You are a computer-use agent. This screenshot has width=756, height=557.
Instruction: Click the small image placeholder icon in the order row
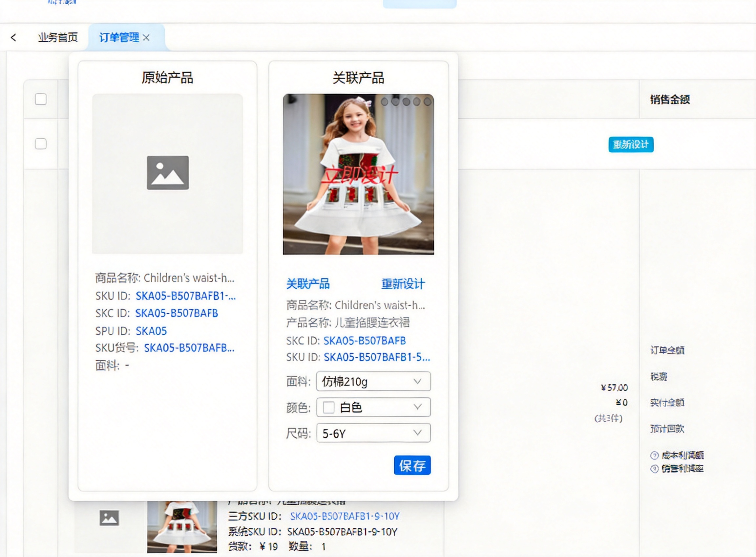109,518
